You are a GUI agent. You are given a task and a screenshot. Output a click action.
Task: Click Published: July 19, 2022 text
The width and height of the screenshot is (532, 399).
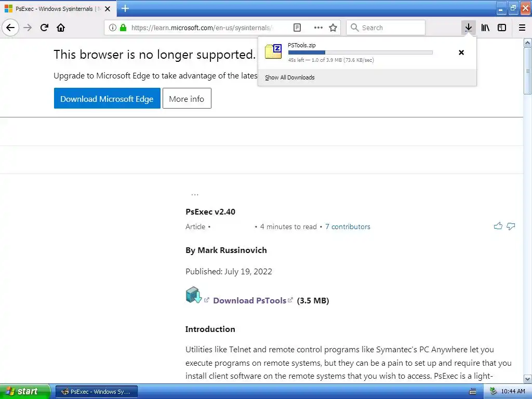point(229,271)
